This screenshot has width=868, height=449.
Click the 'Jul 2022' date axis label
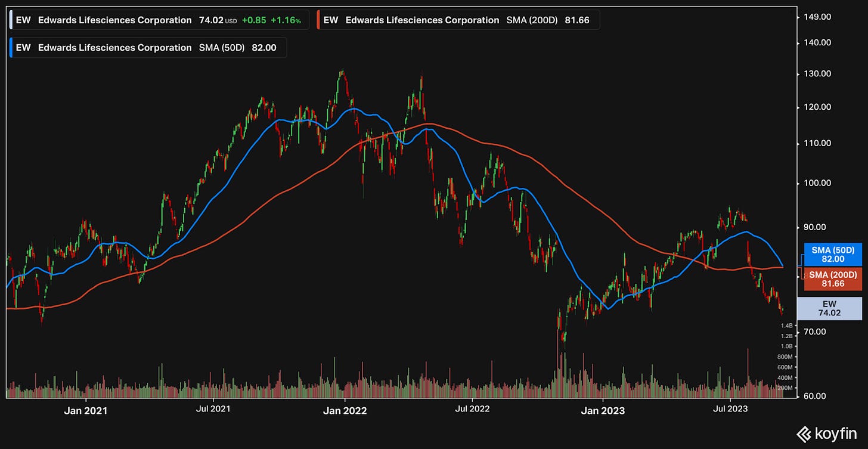point(472,409)
